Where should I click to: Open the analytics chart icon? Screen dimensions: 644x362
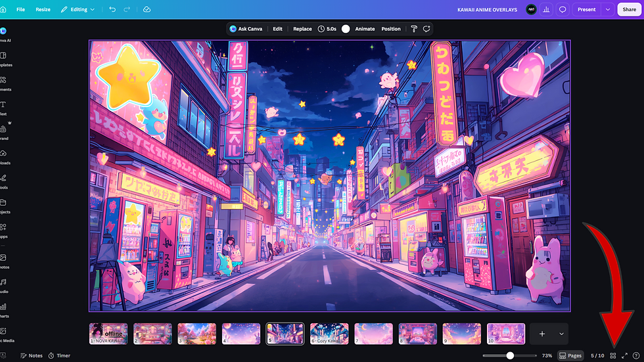pyautogui.click(x=546, y=9)
